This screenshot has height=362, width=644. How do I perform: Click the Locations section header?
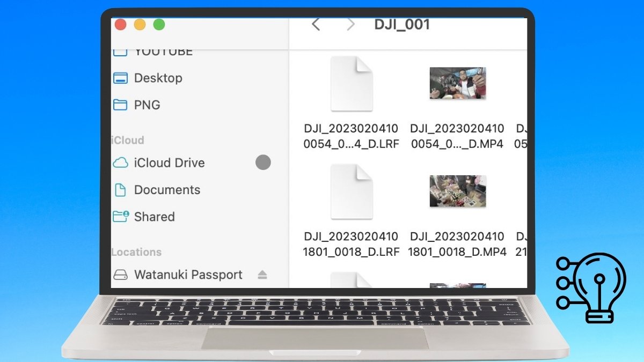136,252
